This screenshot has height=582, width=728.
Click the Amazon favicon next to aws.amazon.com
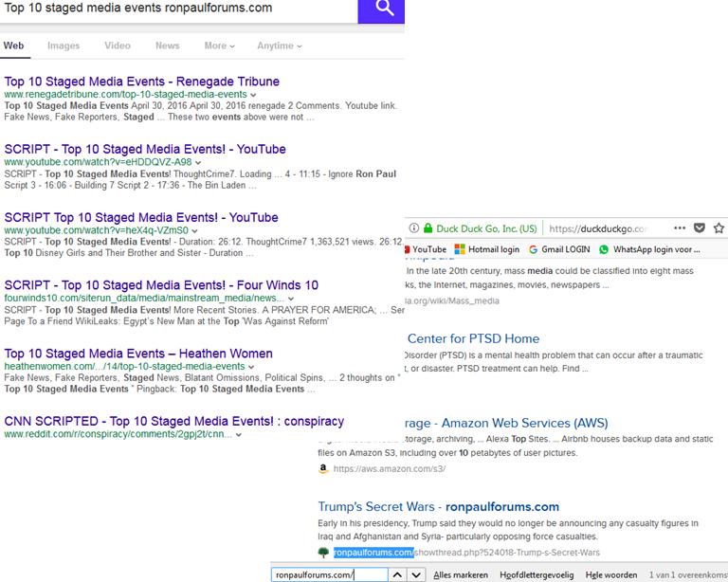(323, 469)
